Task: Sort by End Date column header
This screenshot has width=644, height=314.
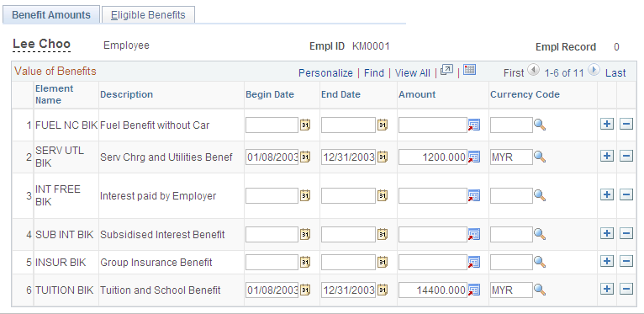Action: (x=340, y=94)
